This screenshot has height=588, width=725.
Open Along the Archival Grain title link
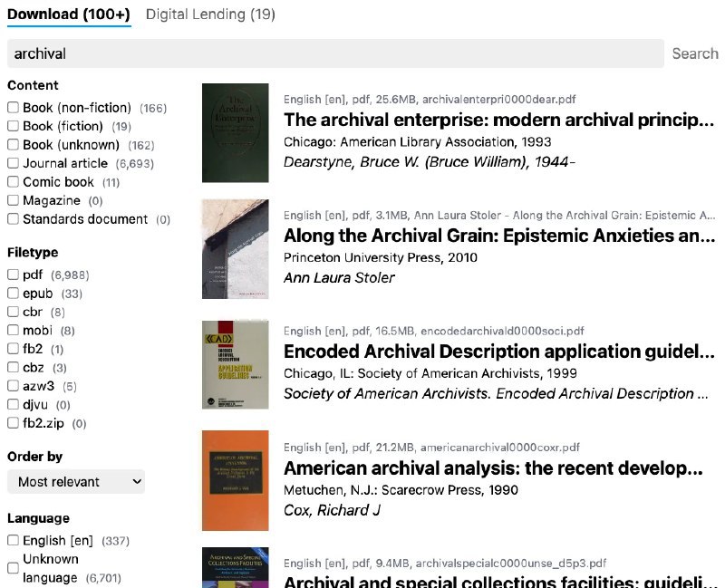coord(498,236)
